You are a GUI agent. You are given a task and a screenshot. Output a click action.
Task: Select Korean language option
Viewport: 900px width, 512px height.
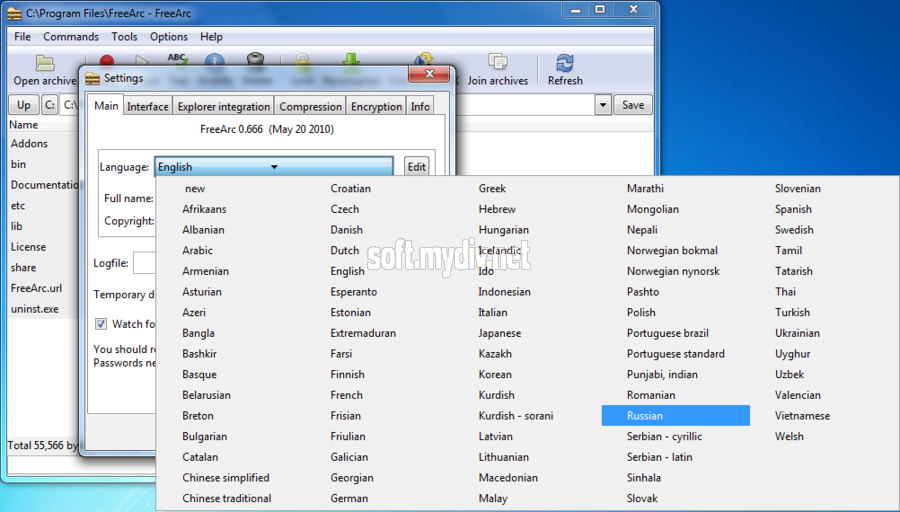[495, 374]
